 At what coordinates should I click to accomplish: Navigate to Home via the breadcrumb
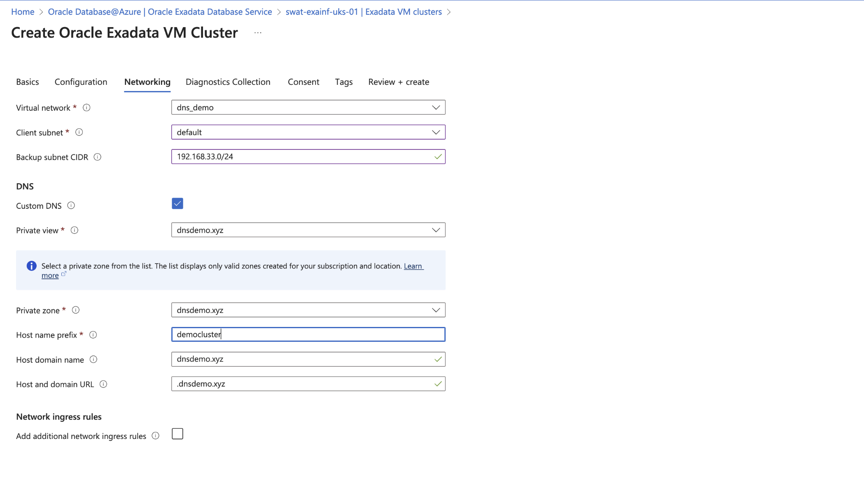pos(23,12)
